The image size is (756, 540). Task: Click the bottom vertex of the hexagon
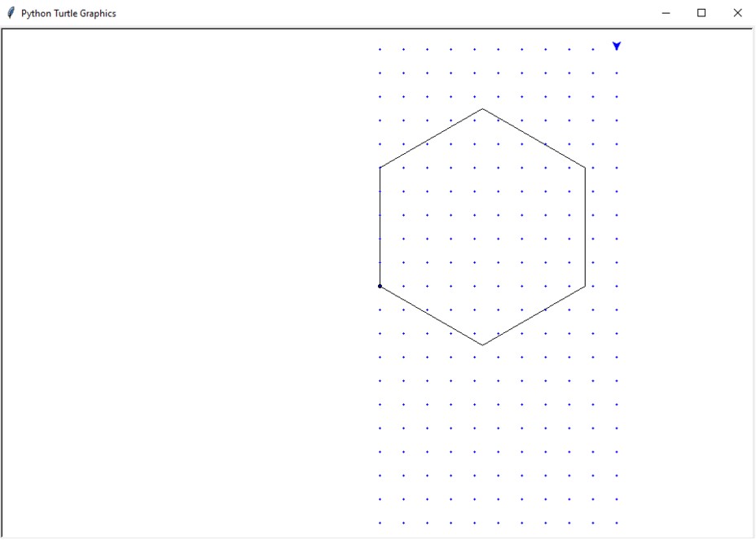click(482, 345)
